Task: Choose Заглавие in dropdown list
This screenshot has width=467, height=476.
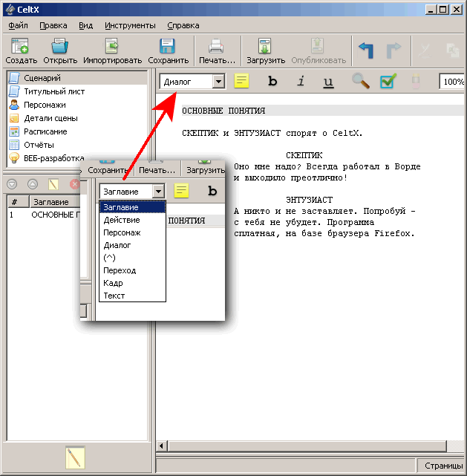Action: (x=132, y=207)
